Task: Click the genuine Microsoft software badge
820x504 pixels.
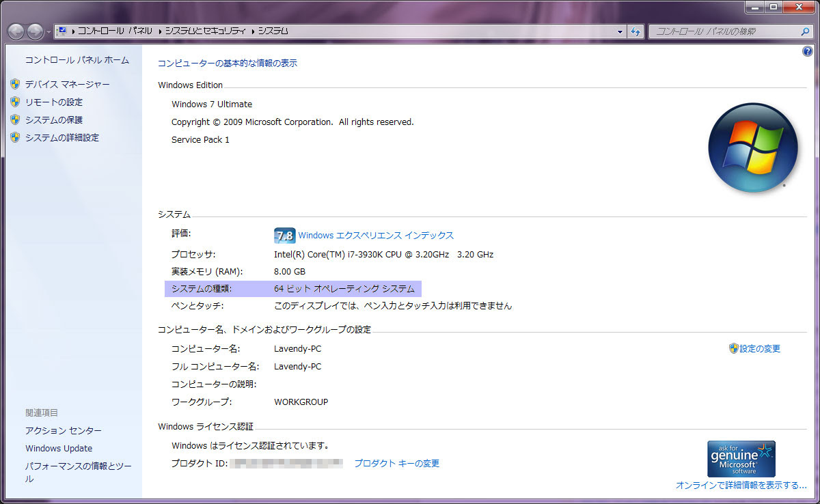Action: [741, 458]
